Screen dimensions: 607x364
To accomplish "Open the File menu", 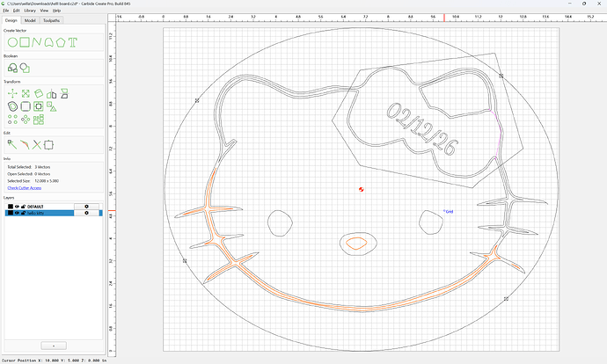I will click(6, 11).
